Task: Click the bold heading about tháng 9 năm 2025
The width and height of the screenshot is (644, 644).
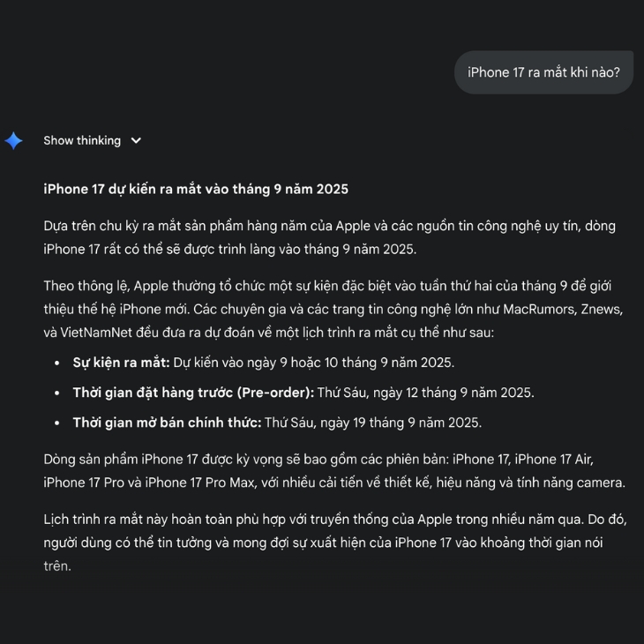Action: coord(196,189)
